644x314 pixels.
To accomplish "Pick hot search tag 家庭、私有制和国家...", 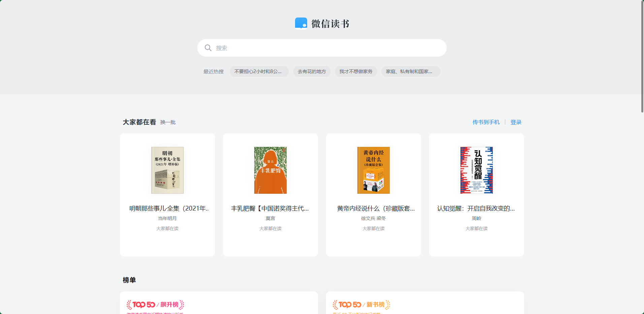I will pyautogui.click(x=410, y=71).
